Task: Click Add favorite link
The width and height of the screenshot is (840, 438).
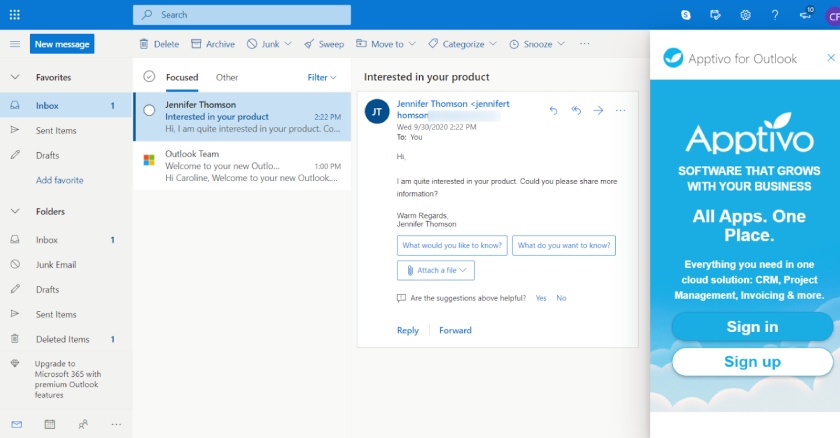Action: pos(59,180)
